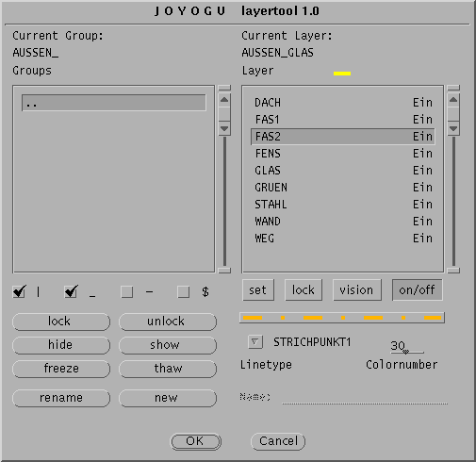The width and height of the screenshot is (476, 462).
Task: Click the 'rename' button
Action: coord(61,398)
